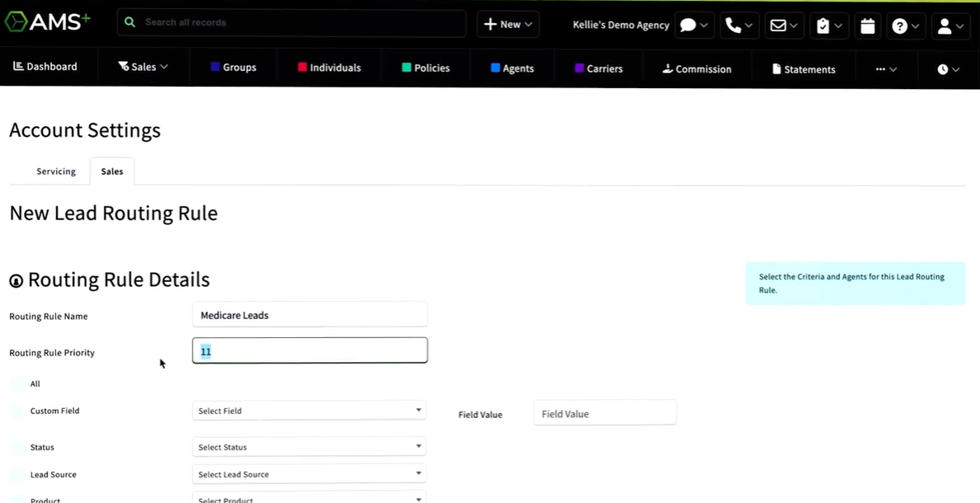Click the Dashboard chart icon
This screenshot has height=503, width=980.
18,66
